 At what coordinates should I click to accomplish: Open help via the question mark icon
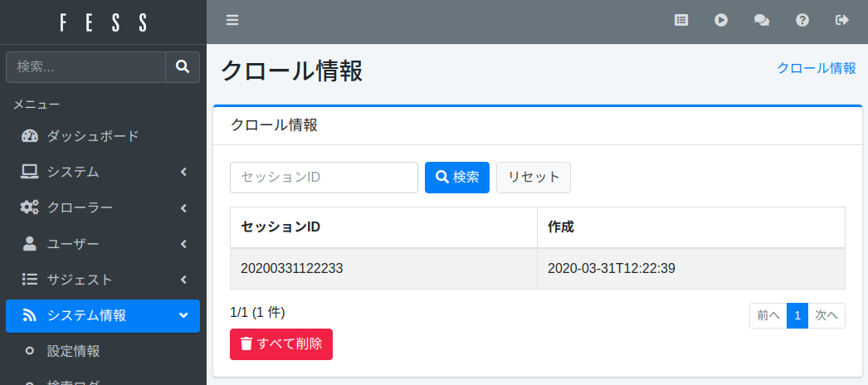tap(802, 21)
